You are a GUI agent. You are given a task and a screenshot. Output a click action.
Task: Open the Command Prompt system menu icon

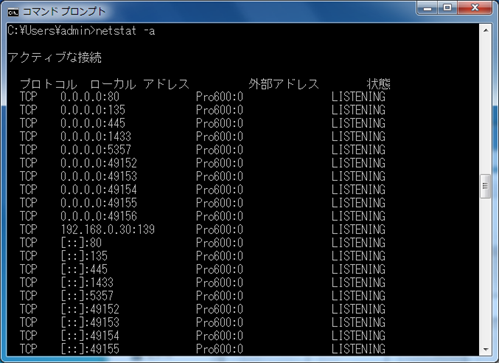[x=13, y=12]
